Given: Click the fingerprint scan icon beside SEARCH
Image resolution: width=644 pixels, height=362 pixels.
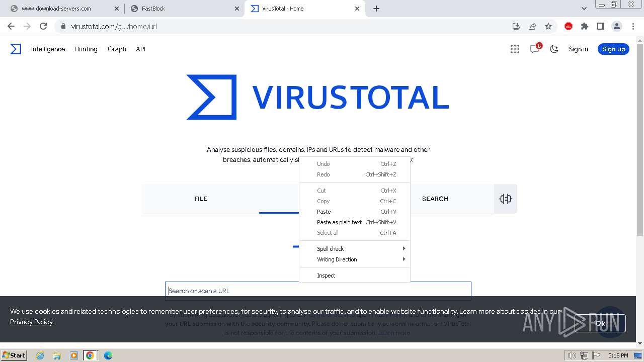Looking at the screenshot, I should [x=506, y=199].
